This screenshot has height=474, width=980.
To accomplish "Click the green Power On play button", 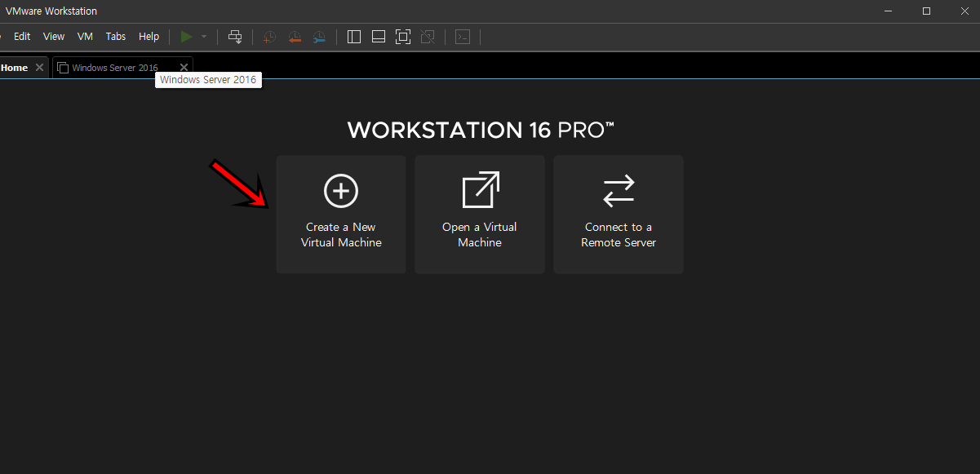I will pos(187,37).
